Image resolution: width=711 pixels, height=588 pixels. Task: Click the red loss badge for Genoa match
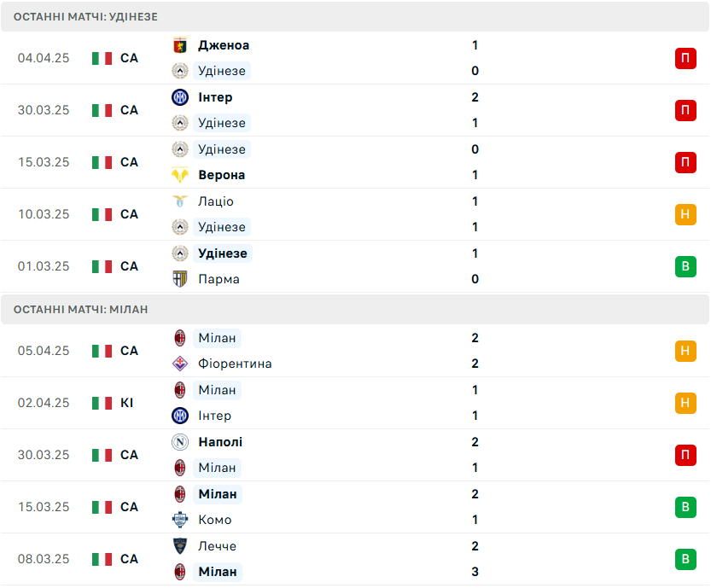(x=685, y=58)
